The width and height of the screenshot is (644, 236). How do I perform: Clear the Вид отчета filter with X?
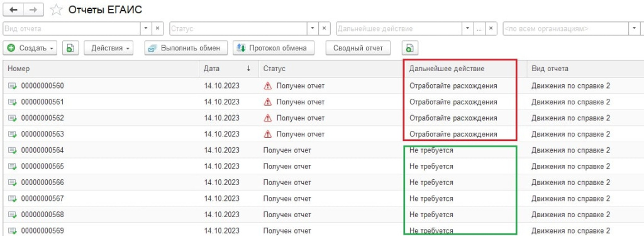coord(158,29)
